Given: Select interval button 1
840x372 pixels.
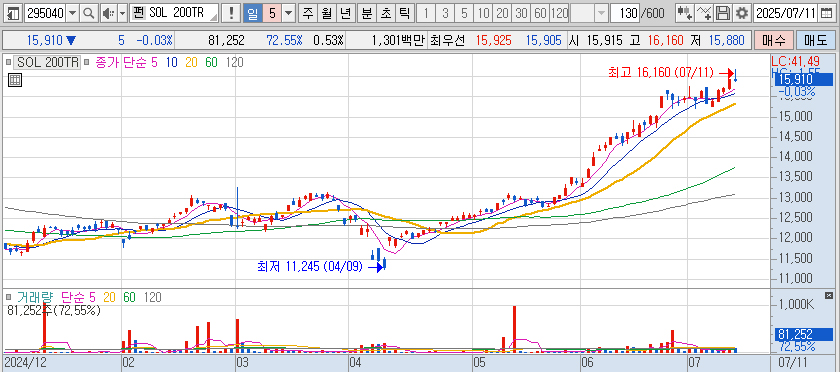Looking at the screenshot, I should (x=426, y=13).
